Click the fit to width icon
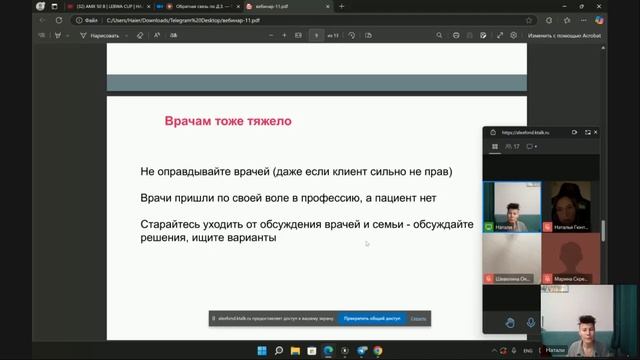 (298, 36)
